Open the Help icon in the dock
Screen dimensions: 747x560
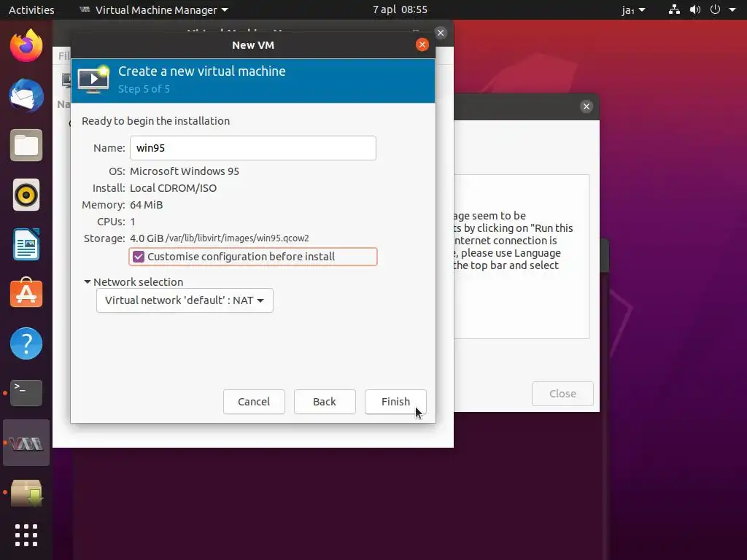pyautogui.click(x=26, y=343)
